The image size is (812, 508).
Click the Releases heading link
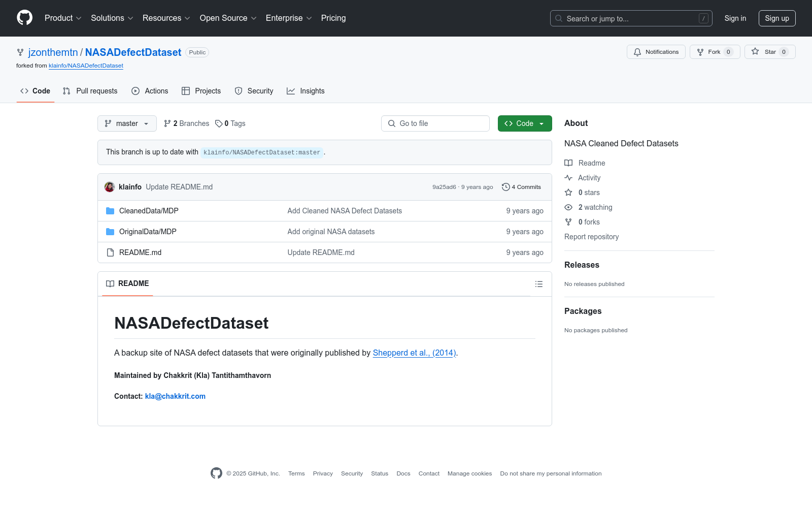pos(582,265)
